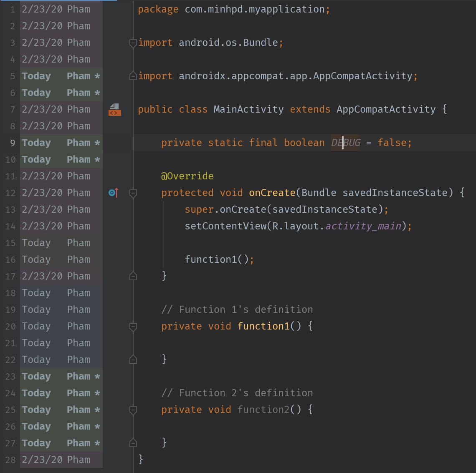This screenshot has height=473, width=476.
Task: Collapse the android.os.Bundle import fold region
Action: coord(133,43)
